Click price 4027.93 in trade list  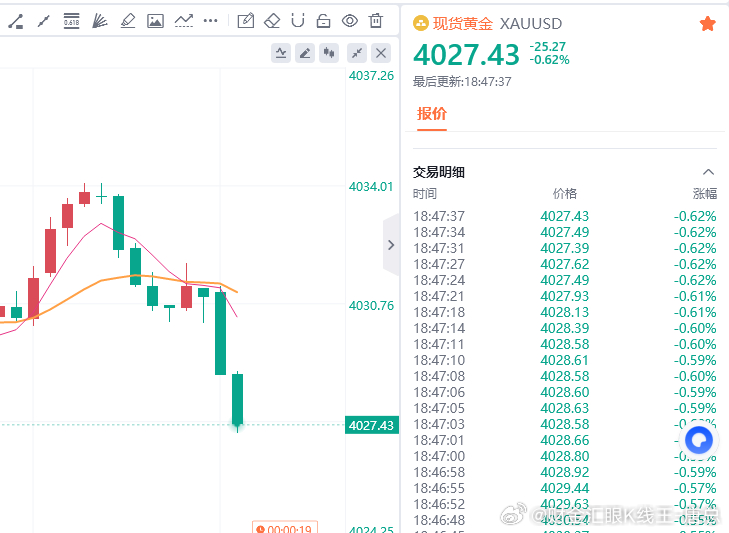[x=565, y=296]
